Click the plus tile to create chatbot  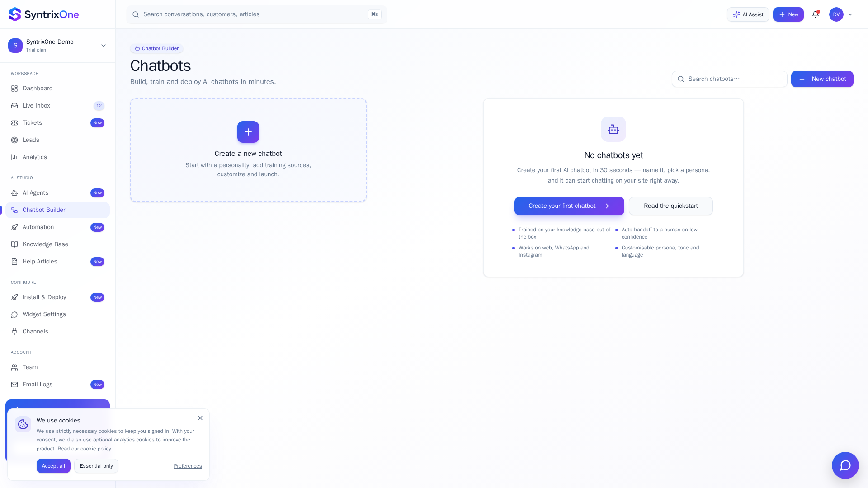click(x=248, y=132)
